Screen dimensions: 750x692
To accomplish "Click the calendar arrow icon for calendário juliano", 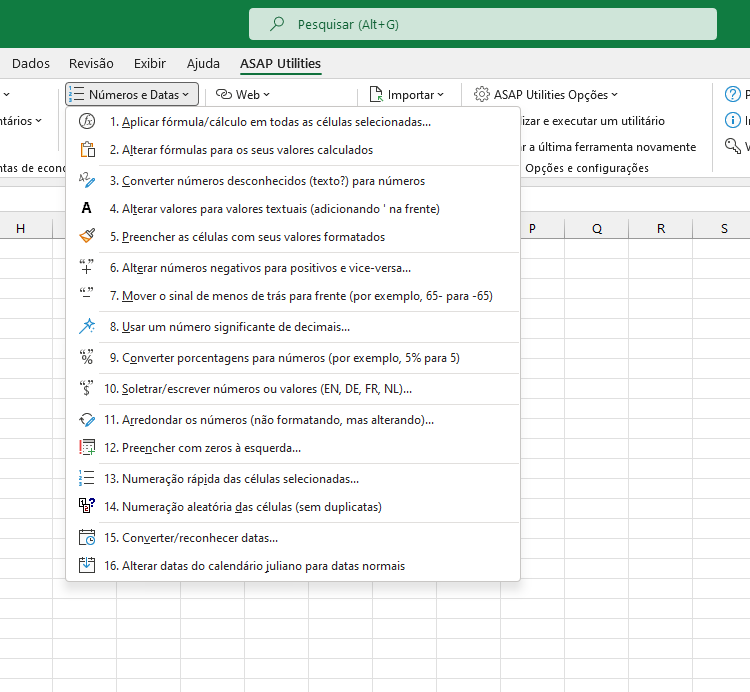I will pyautogui.click(x=87, y=565).
